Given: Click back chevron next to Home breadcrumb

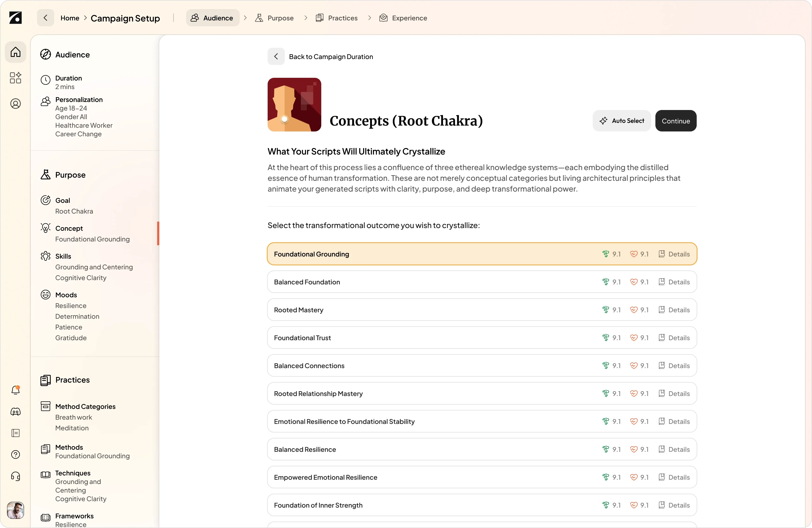Looking at the screenshot, I should [x=45, y=18].
